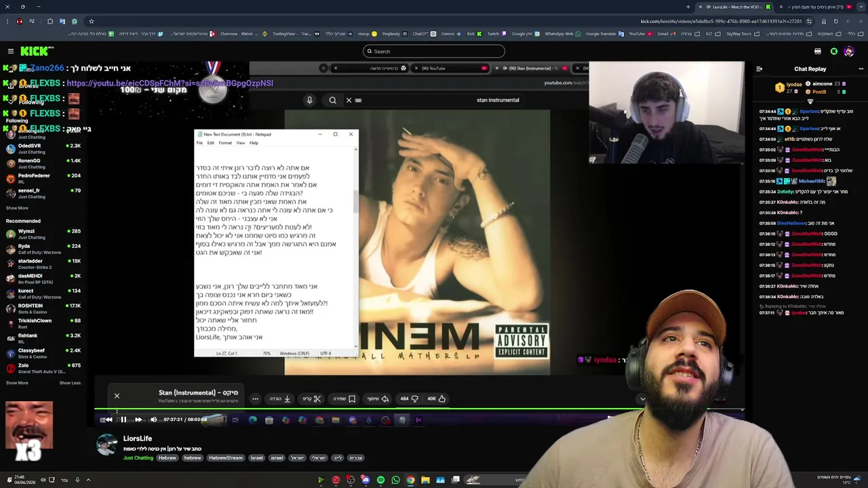Open Notepad Format menu
The width and height of the screenshot is (868, 488).
click(x=225, y=143)
